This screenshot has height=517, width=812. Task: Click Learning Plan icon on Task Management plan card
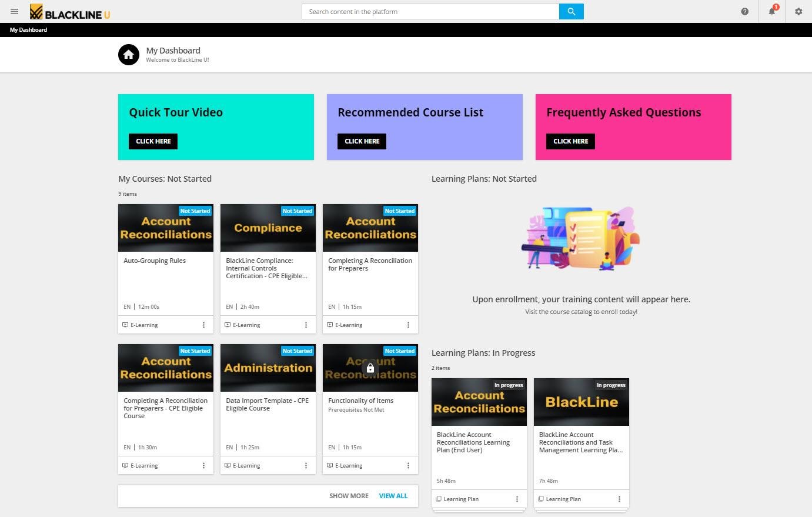coord(541,499)
